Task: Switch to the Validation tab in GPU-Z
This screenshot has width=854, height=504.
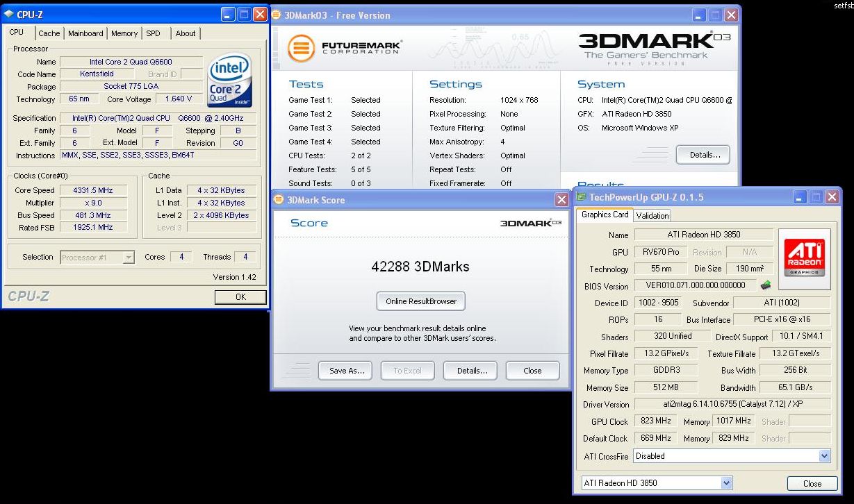Action: coord(652,216)
